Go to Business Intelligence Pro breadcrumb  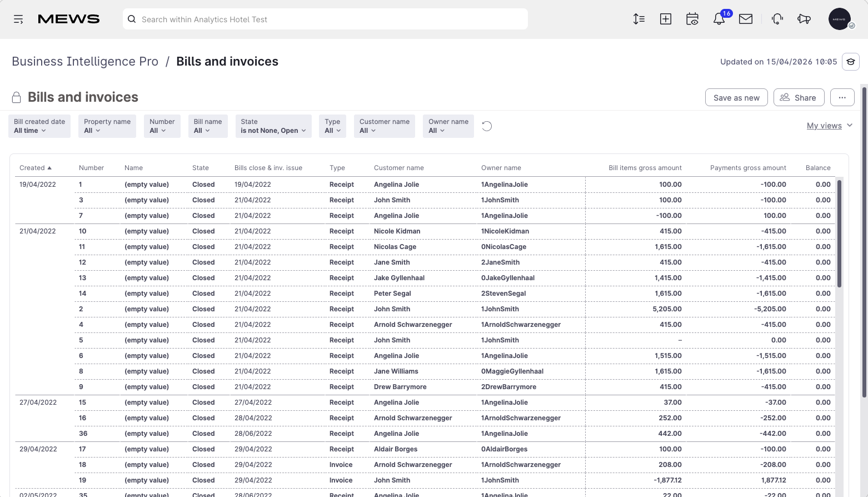pyautogui.click(x=85, y=62)
